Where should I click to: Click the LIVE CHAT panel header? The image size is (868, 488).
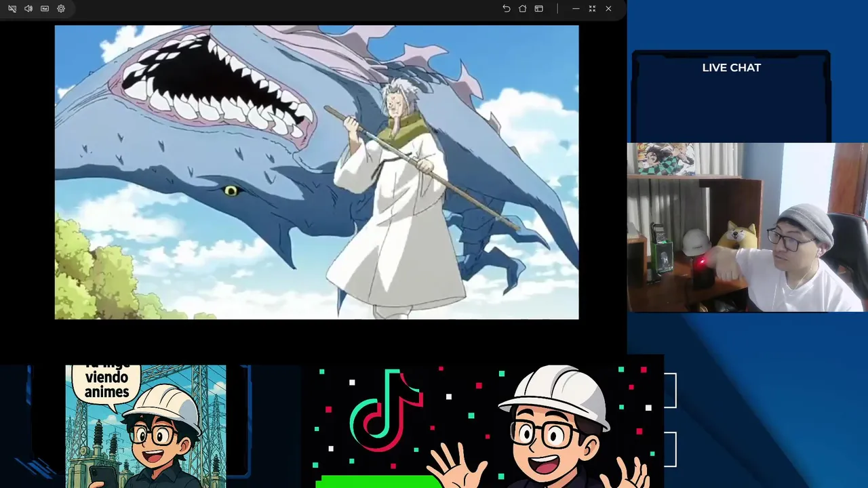coord(731,68)
